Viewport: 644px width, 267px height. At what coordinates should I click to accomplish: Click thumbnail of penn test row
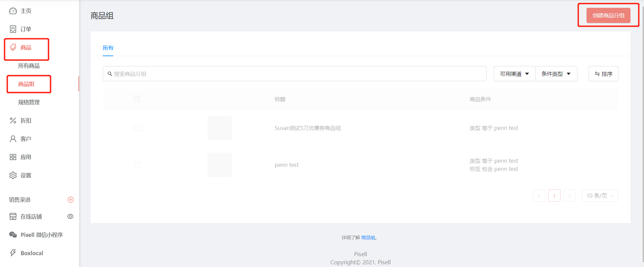coord(220,165)
